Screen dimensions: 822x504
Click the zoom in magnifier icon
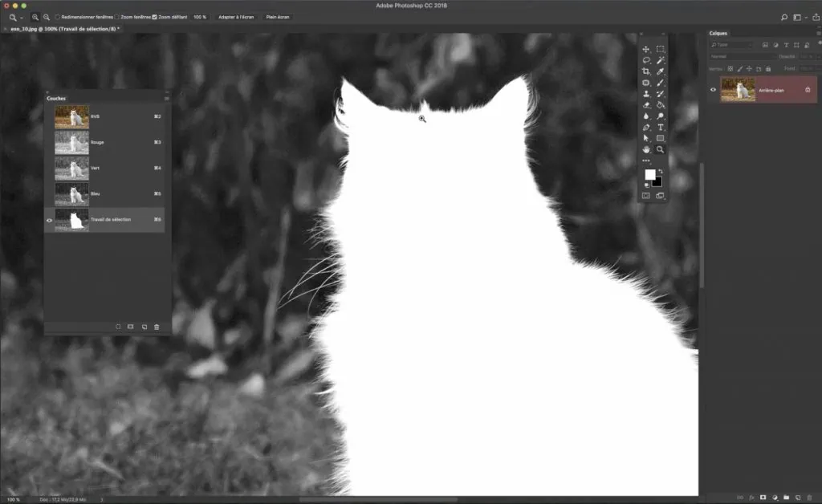35,17
